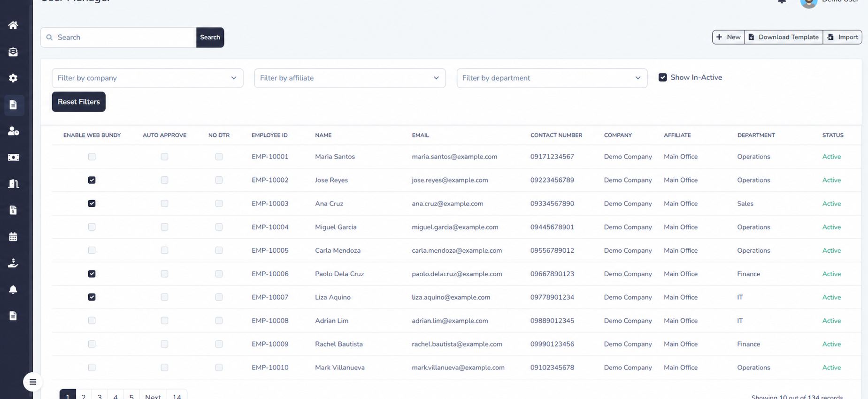Click contact number 09778901234
This screenshot has width=868, height=399.
[552, 297]
